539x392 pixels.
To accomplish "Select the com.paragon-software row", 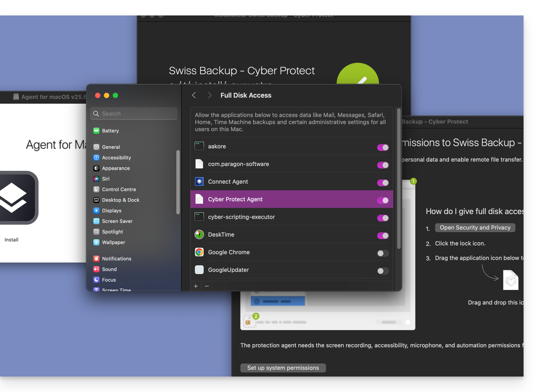I will pyautogui.click(x=292, y=164).
